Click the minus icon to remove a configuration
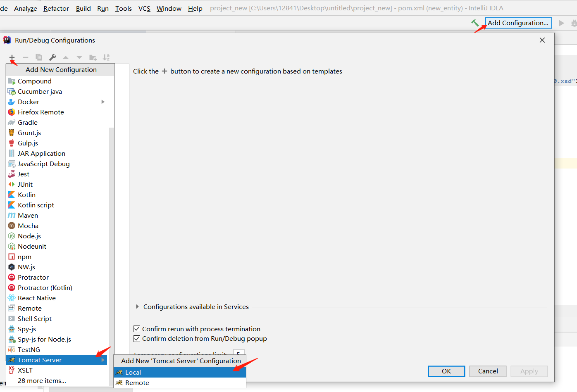Image resolution: width=577 pixels, height=392 pixels. click(26, 57)
